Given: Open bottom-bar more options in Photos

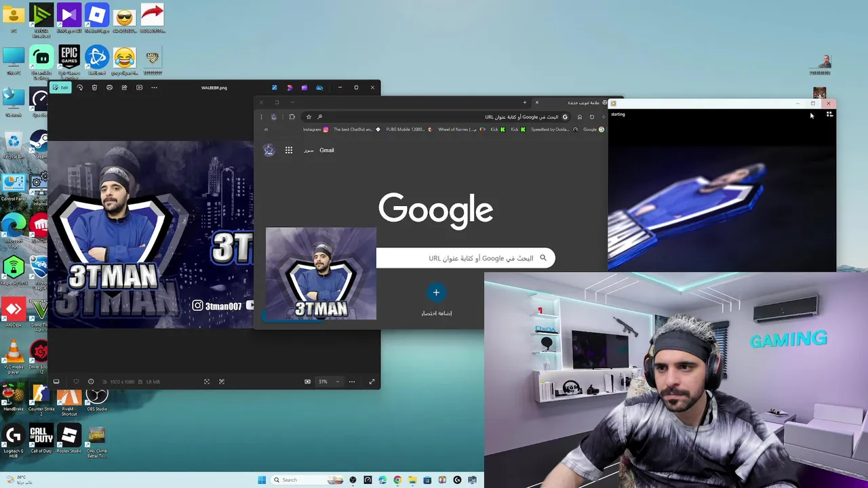Looking at the screenshot, I should click(351, 382).
